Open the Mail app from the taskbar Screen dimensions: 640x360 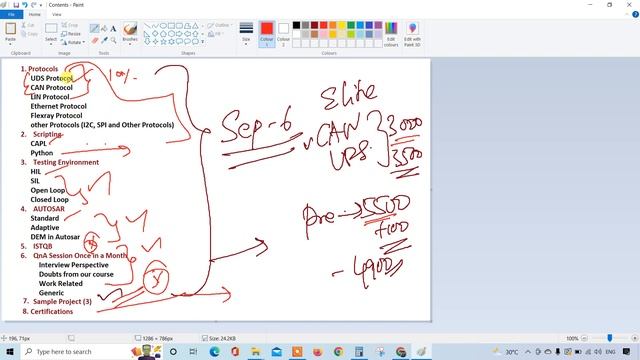[x=277, y=351]
